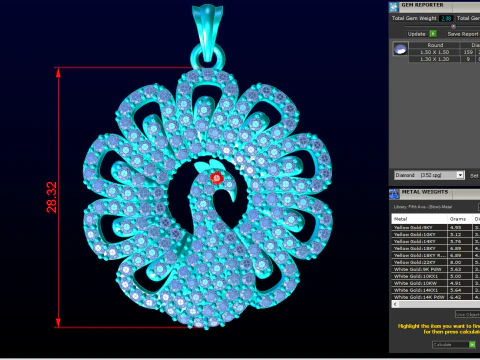Click the metal table scroll-left arrow
This screenshot has width=480, height=360.
pyautogui.click(x=395, y=304)
